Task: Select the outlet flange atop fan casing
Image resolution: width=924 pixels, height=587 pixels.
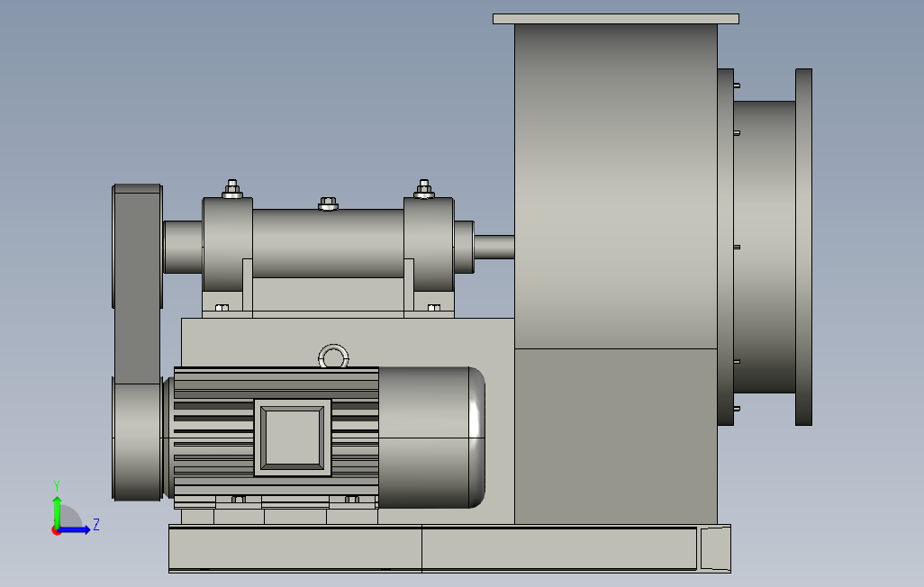Action: pos(616,19)
